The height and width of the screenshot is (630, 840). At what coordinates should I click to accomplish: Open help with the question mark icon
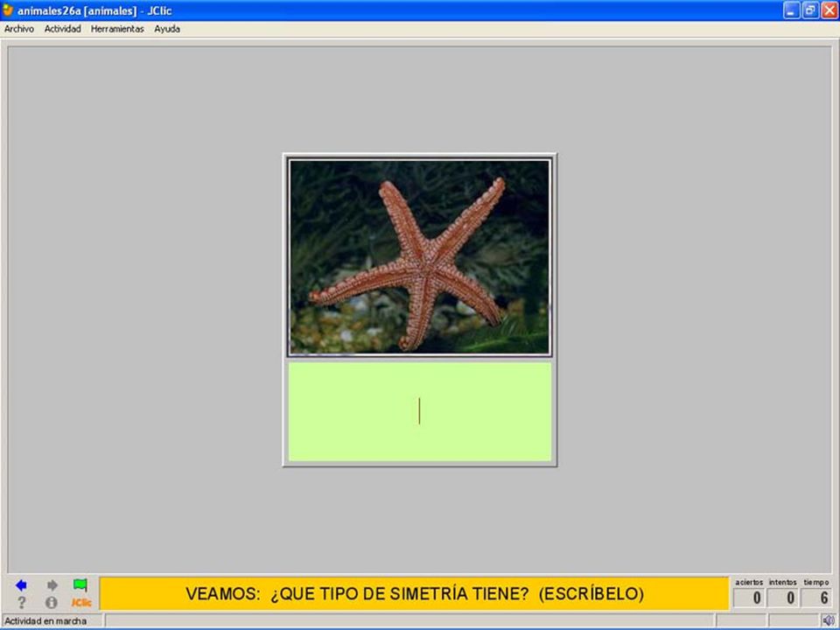coord(21,603)
